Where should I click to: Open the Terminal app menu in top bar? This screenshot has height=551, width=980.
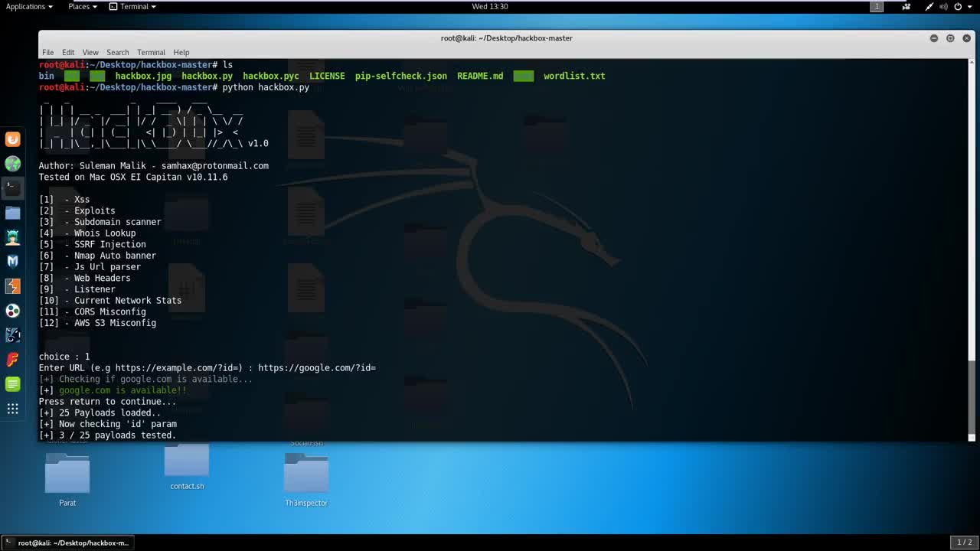(132, 6)
